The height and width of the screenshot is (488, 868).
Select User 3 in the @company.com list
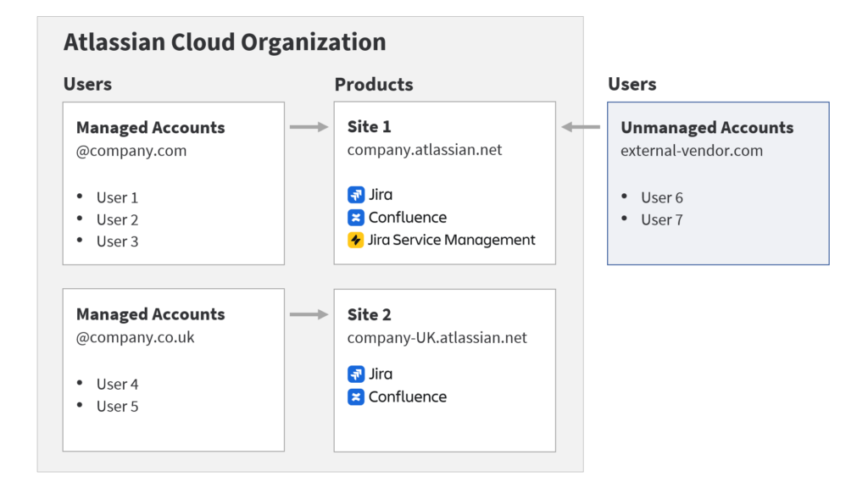point(117,241)
